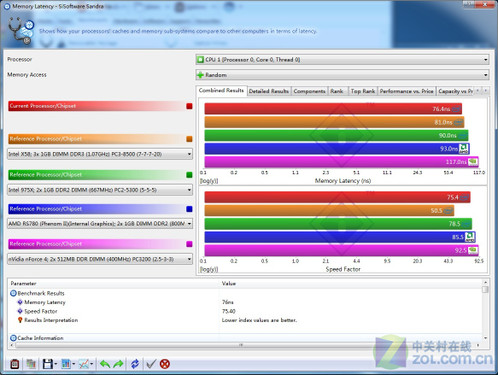Image resolution: width=498 pixels, height=375 pixels.
Task: Cancel with the red X circle icon
Action: (x=165, y=364)
